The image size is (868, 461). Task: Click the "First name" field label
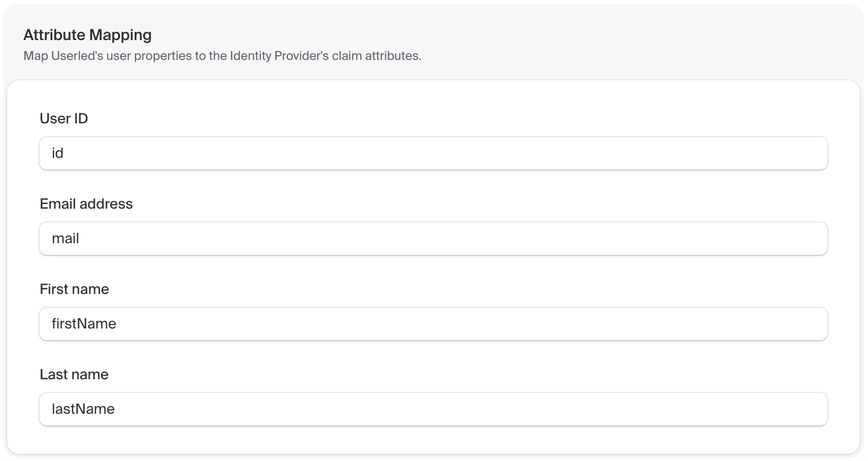[x=74, y=289]
